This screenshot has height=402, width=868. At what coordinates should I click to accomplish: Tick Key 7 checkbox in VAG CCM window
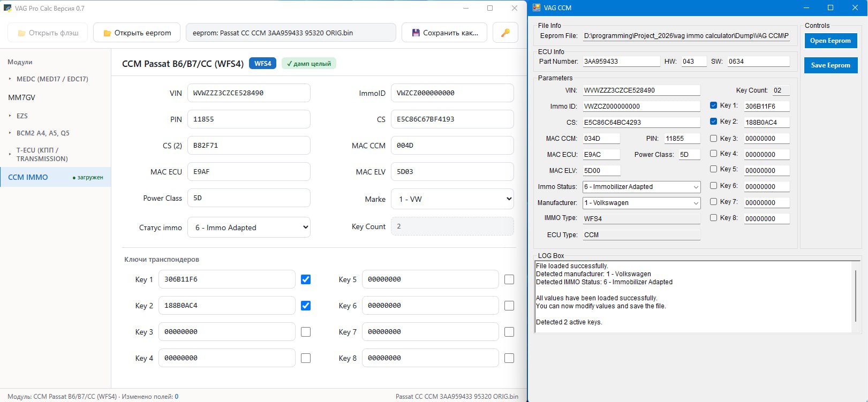[x=713, y=202]
